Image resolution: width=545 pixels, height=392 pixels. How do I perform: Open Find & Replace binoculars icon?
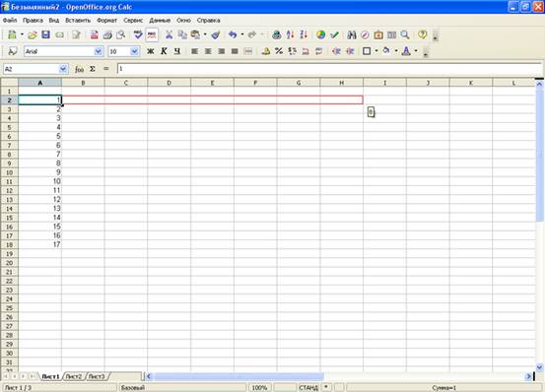pyautogui.click(x=352, y=34)
